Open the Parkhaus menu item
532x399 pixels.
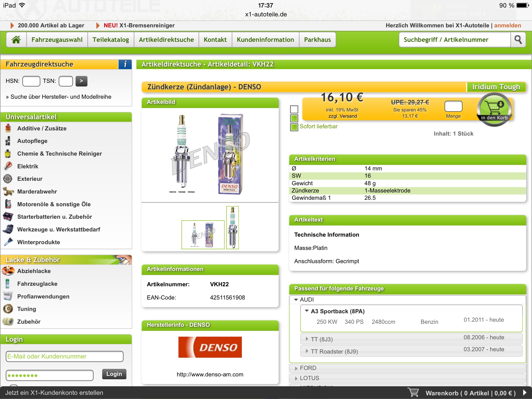click(317, 40)
